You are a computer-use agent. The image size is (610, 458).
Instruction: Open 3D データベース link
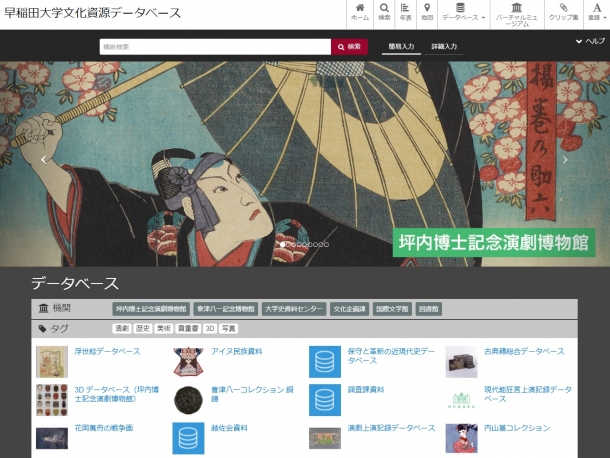(x=117, y=394)
